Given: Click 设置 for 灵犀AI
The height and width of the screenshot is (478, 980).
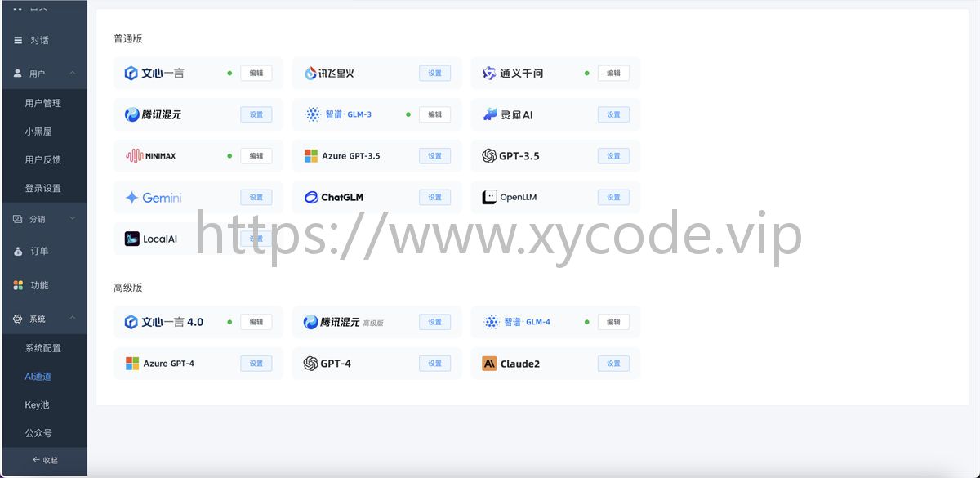Looking at the screenshot, I should coord(614,115).
